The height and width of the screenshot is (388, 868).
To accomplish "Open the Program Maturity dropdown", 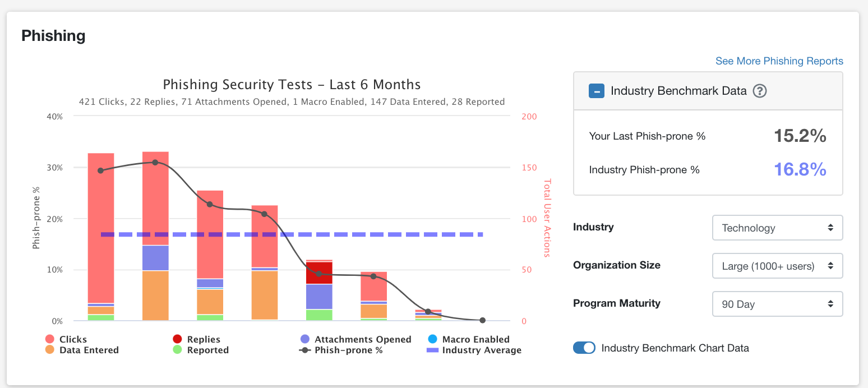I will click(x=777, y=304).
